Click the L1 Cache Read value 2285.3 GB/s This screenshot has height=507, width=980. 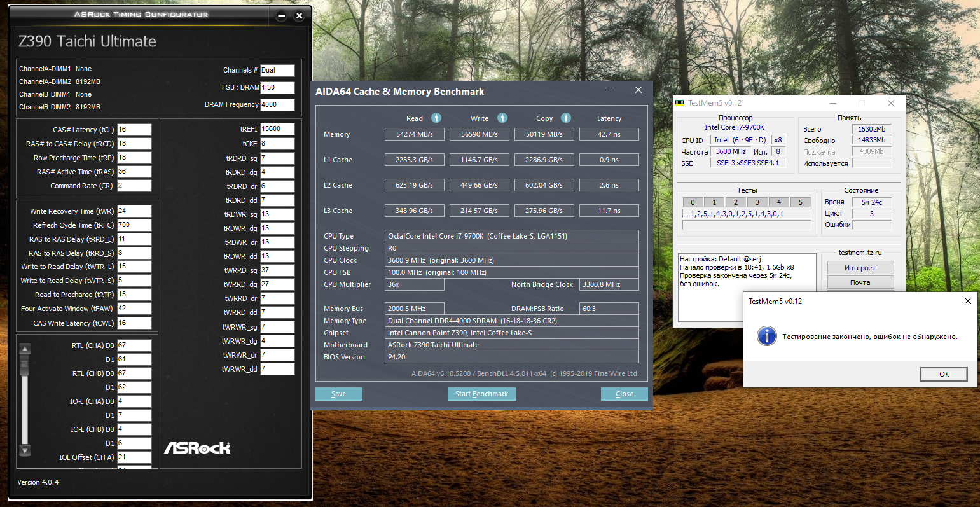pyautogui.click(x=415, y=160)
